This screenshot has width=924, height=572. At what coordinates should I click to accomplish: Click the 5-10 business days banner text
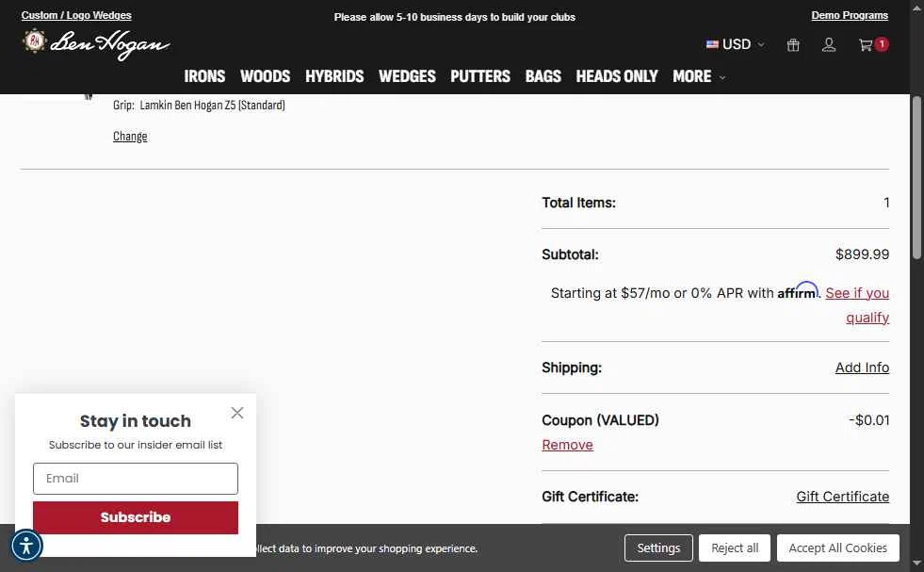point(454,17)
